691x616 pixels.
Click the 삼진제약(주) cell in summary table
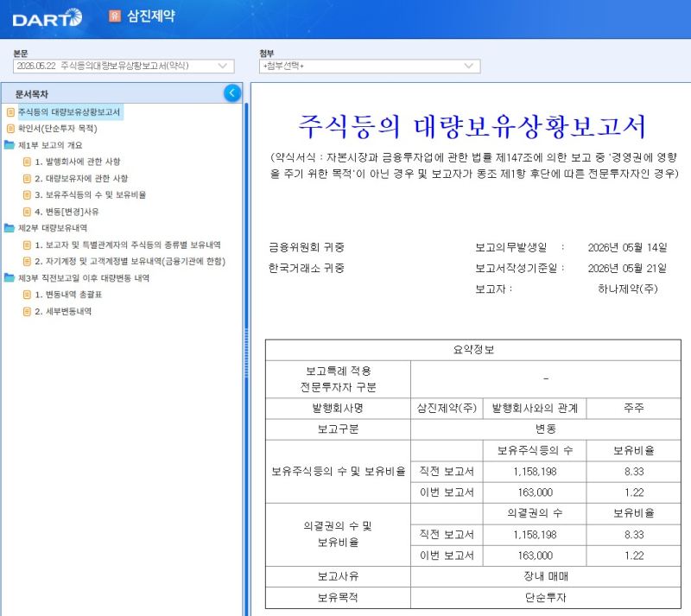tap(447, 409)
